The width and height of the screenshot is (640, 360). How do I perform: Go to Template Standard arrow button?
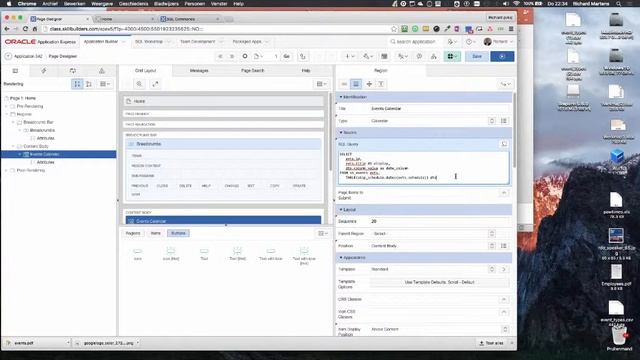pyautogui.click(x=504, y=269)
